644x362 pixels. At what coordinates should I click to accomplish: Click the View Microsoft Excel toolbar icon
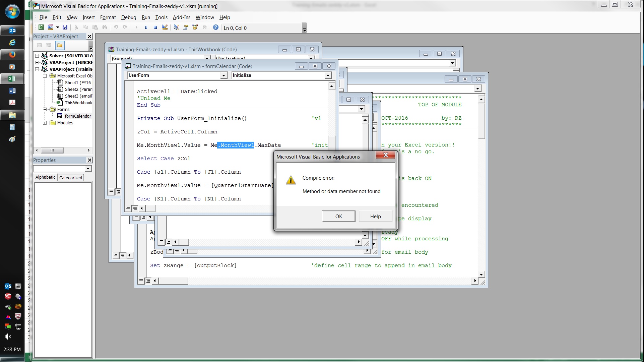41,27
